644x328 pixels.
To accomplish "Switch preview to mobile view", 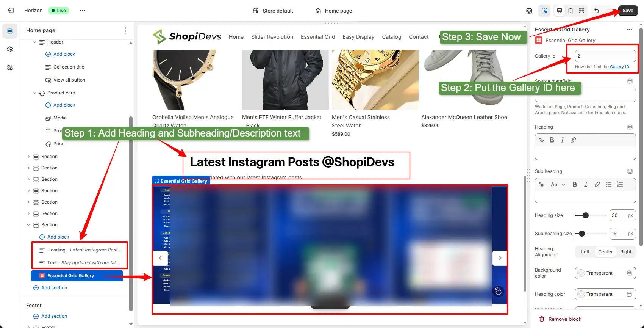I will click(571, 11).
